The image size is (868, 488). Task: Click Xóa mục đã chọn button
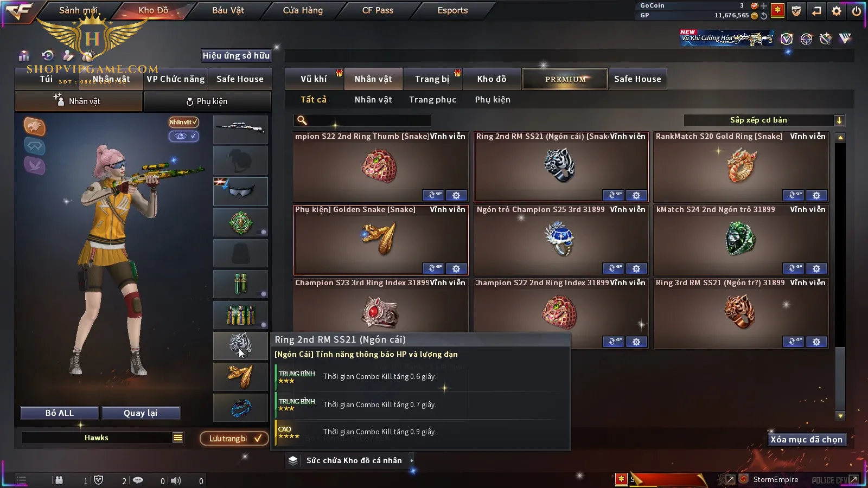[806, 439]
